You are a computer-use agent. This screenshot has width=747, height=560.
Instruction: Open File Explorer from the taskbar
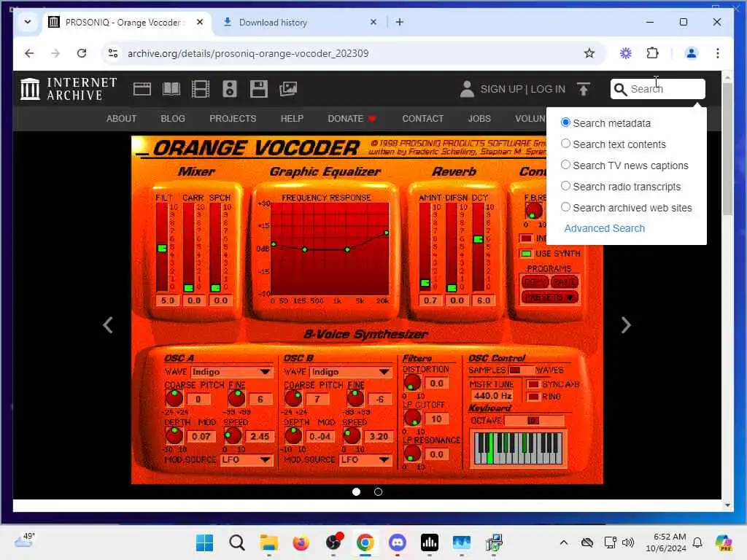(x=268, y=542)
